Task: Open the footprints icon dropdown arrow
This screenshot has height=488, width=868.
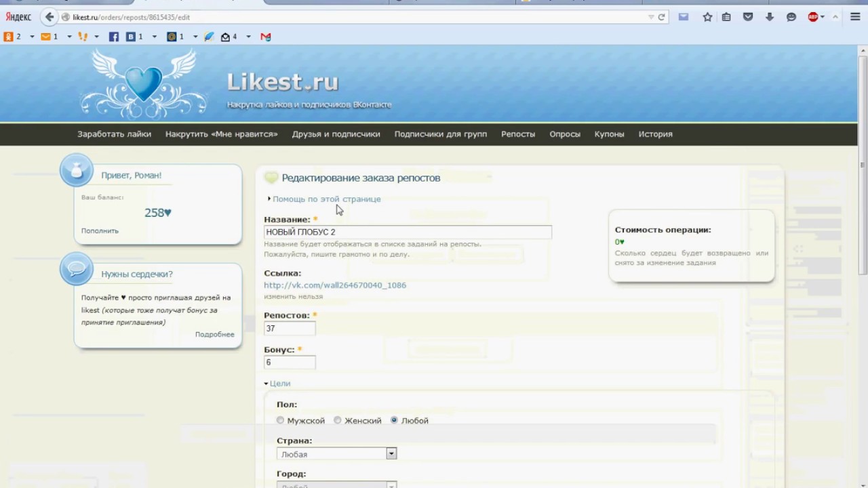Action: 96,37
